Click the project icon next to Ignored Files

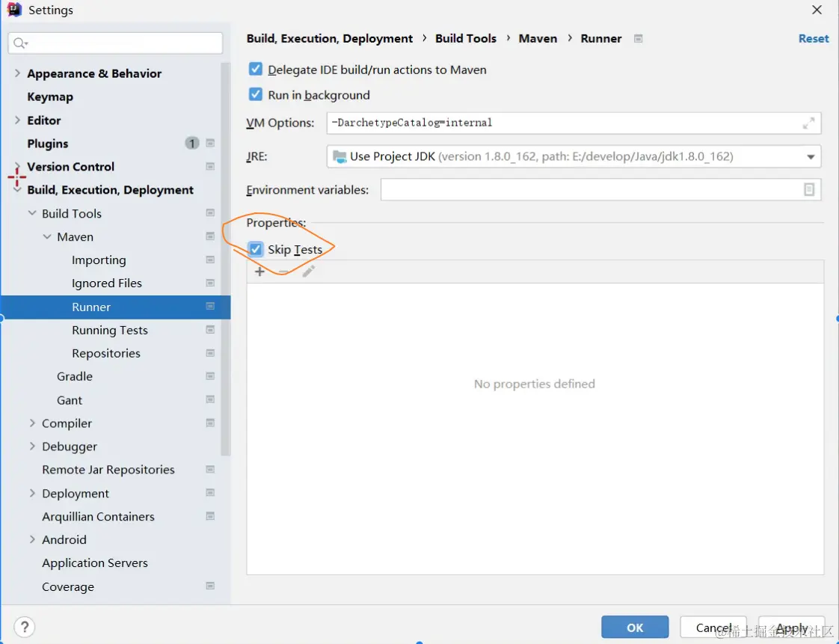[x=210, y=283]
